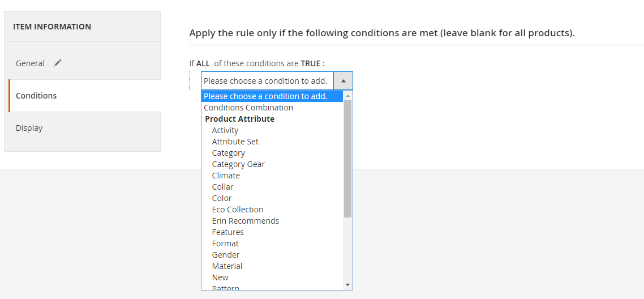644x299 pixels.
Task: Switch to the Display tab
Action: tap(29, 128)
